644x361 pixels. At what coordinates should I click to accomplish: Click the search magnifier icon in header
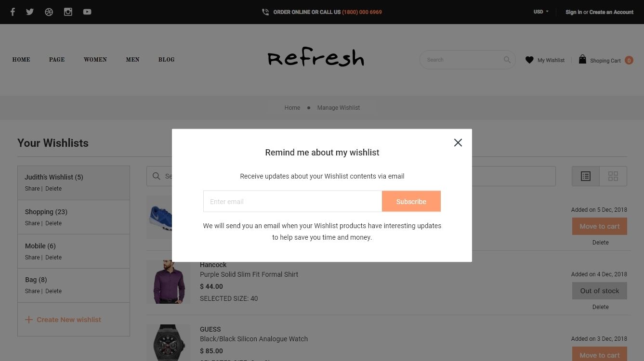[507, 60]
